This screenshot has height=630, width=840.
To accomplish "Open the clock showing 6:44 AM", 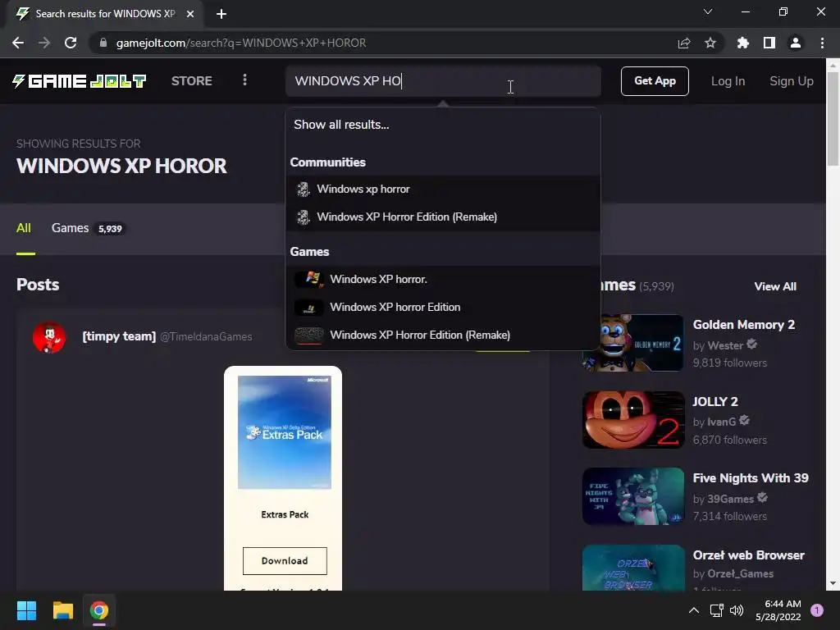I will point(778,610).
